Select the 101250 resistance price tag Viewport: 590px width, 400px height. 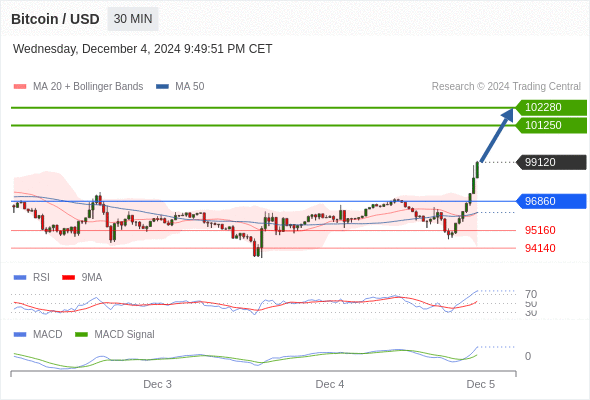[551, 125]
